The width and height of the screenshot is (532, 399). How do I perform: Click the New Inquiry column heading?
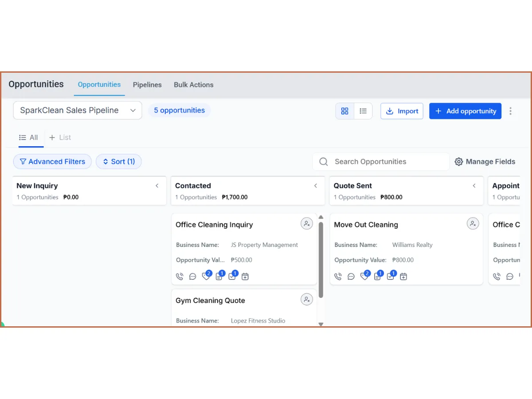[37, 186]
